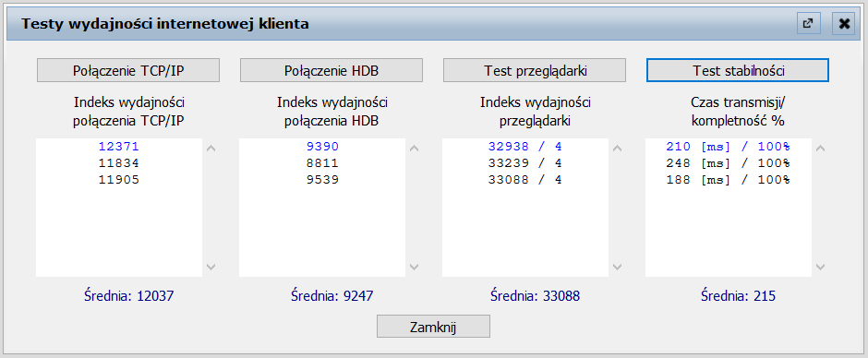The image size is (868, 358).
Task: Select browser result 33088 / 4
Action: pyautogui.click(x=525, y=180)
